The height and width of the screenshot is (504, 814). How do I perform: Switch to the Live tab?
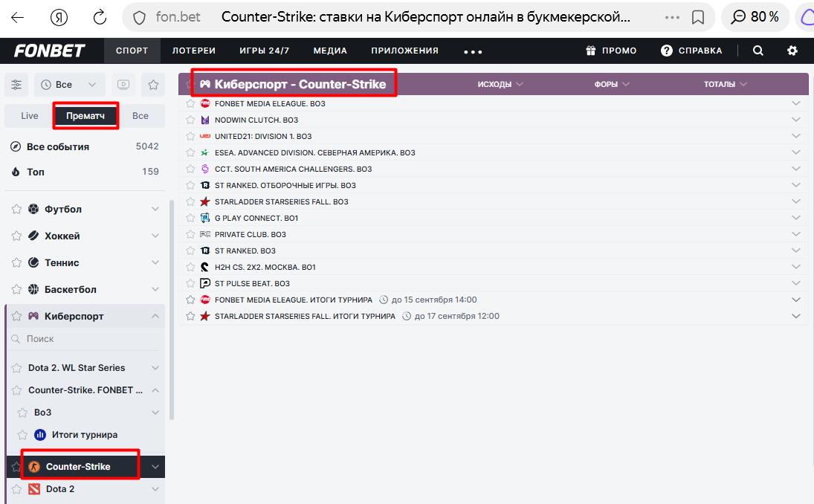pos(30,116)
